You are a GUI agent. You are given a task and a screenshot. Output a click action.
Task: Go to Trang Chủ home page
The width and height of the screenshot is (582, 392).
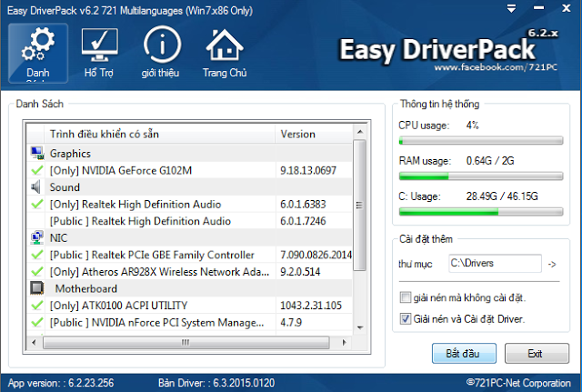click(225, 53)
